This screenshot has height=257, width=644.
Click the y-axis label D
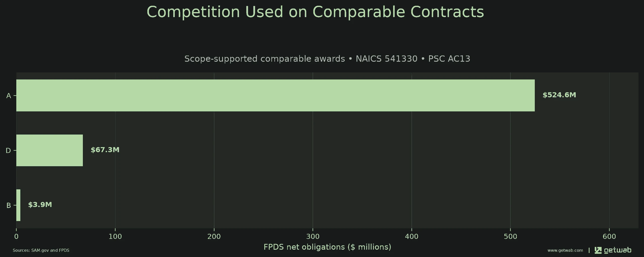8,150
